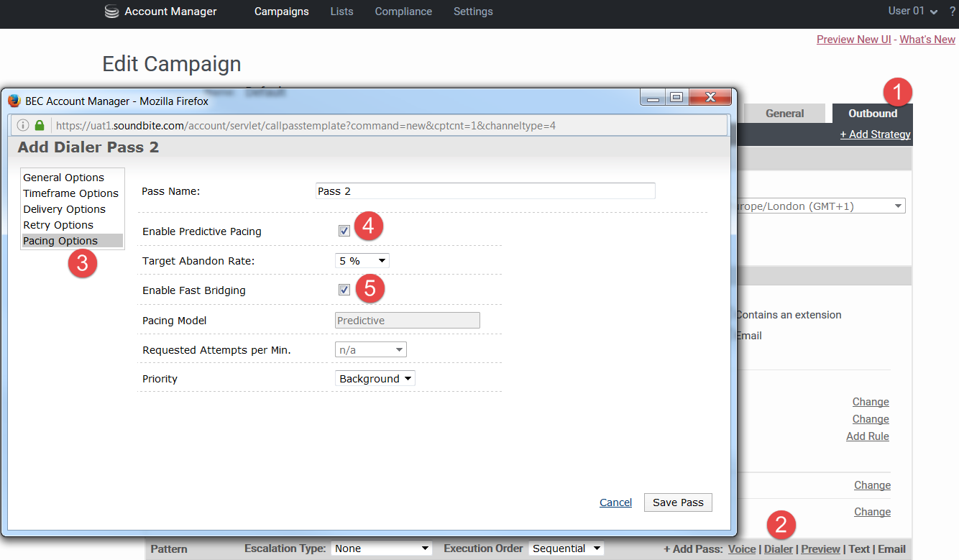Click the green padlock security icon
The width and height of the screenshot is (959, 560).
(40, 126)
